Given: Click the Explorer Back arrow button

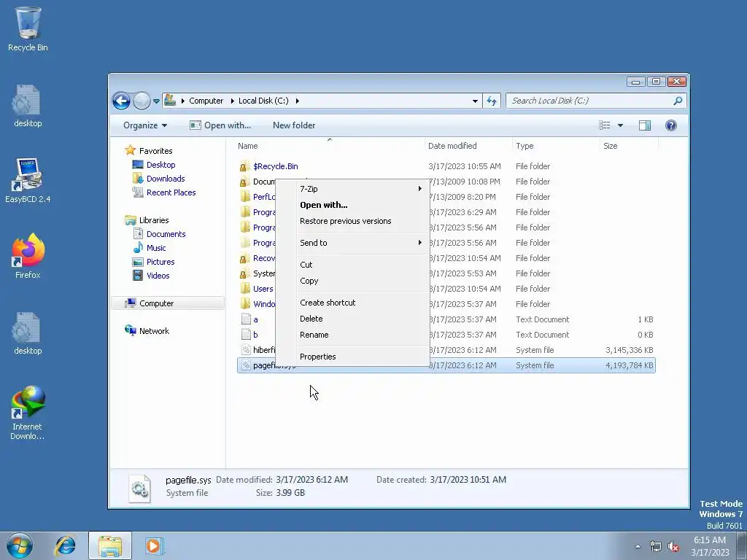Looking at the screenshot, I should pyautogui.click(x=121, y=101).
